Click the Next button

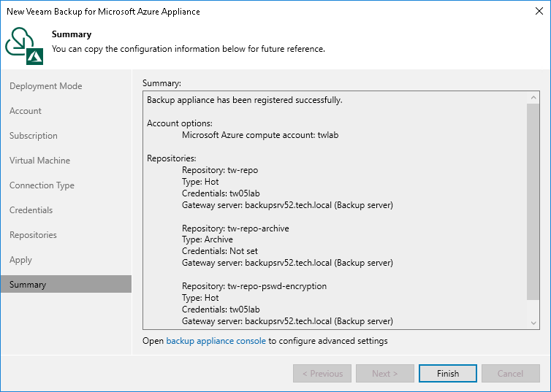(x=384, y=374)
